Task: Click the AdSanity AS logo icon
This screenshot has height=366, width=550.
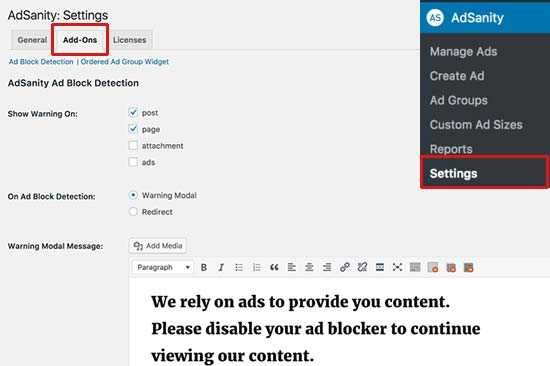Action: (x=435, y=18)
